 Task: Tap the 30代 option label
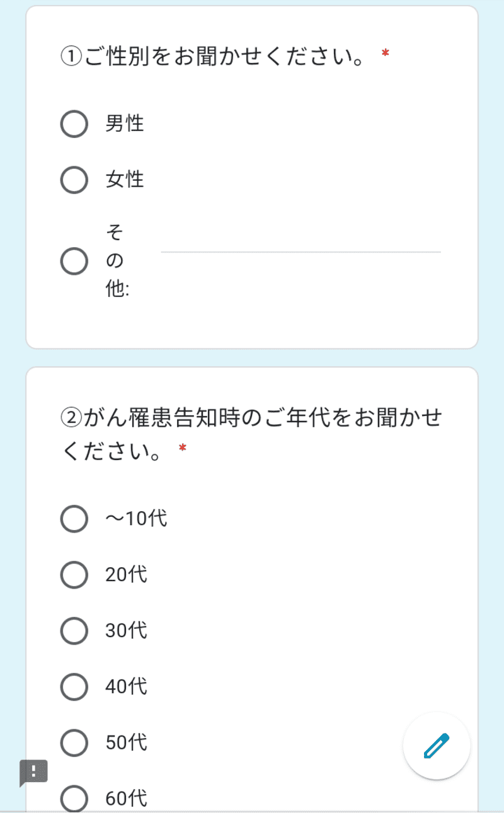coord(127,631)
